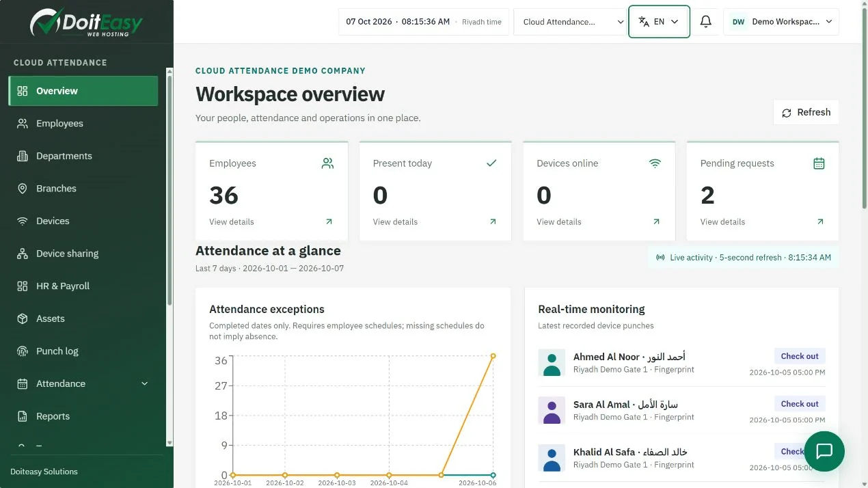868x488 pixels.
Task: Click the Departments building icon in sidebar
Action: tap(23, 156)
